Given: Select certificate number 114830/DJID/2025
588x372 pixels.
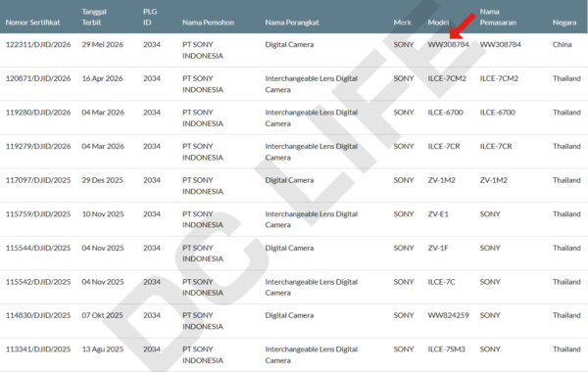Looking at the screenshot, I should 38,315.
